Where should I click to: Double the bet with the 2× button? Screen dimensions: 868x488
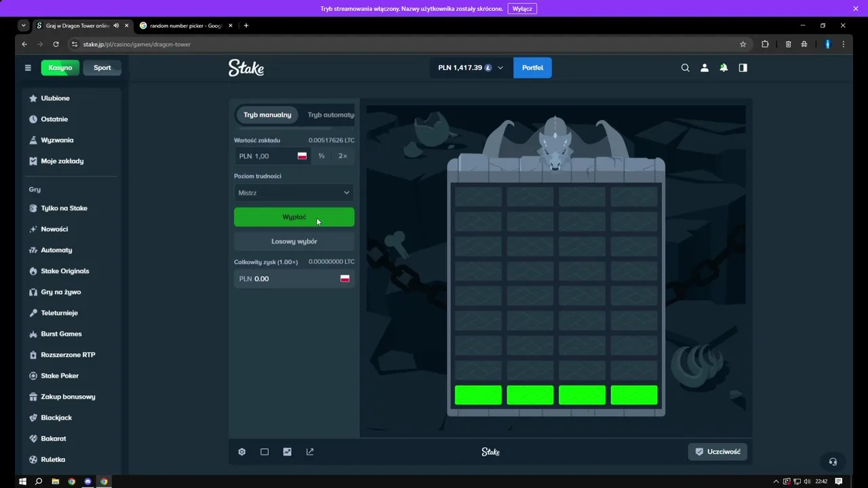(x=342, y=156)
